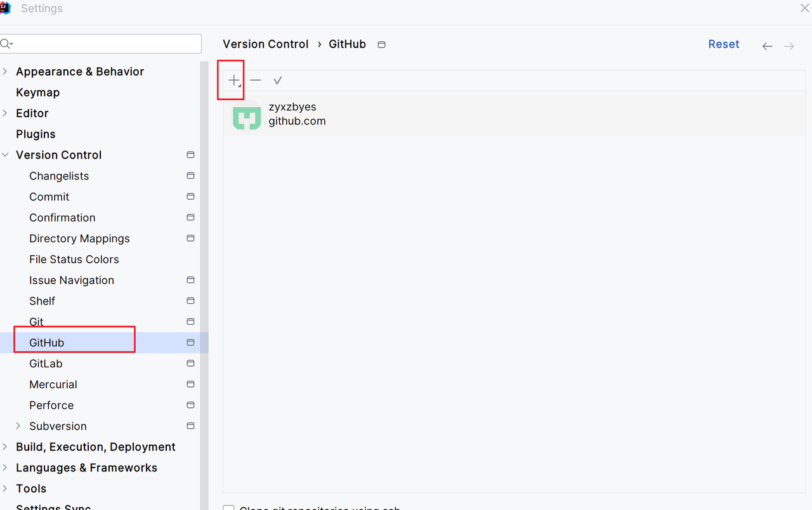Select the Git settings page

36,322
